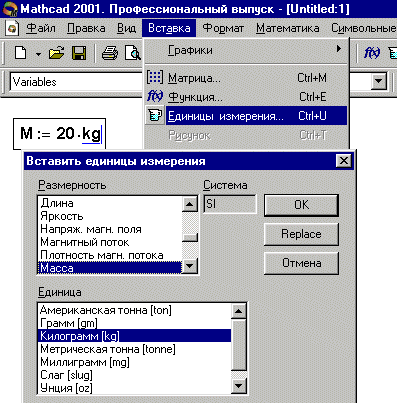The image size is (397, 403).
Task: Click the Open file folder icon
Action: 56,53
